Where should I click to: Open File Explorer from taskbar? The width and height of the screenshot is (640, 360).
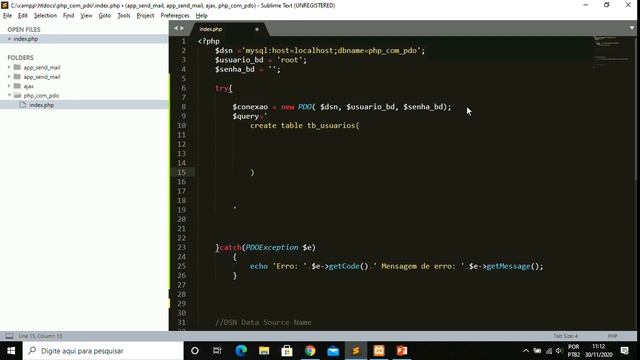(264, 351)
